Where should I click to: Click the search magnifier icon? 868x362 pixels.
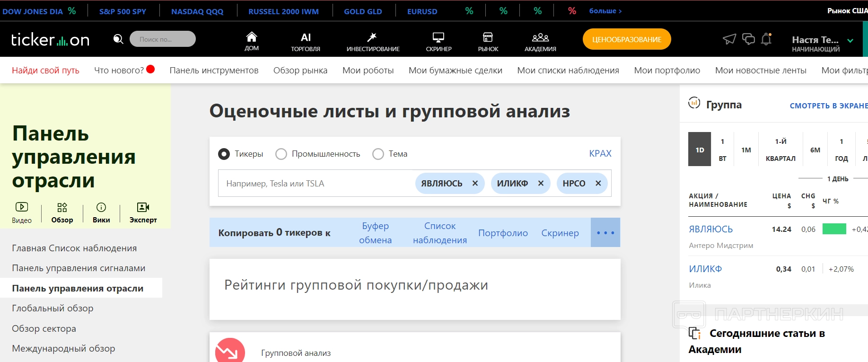coord(118,39)
